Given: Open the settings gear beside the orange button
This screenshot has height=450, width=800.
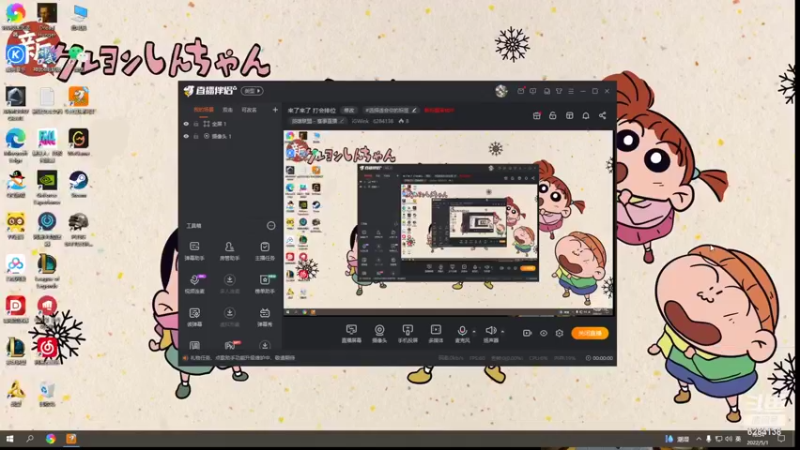Looking at the screenshot, I should (x=560, y=333).
